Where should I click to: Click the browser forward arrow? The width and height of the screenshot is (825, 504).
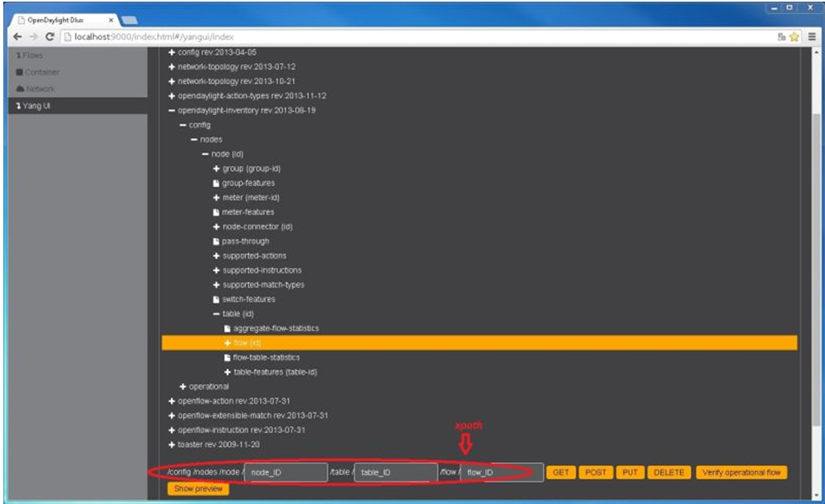[34, 36]
